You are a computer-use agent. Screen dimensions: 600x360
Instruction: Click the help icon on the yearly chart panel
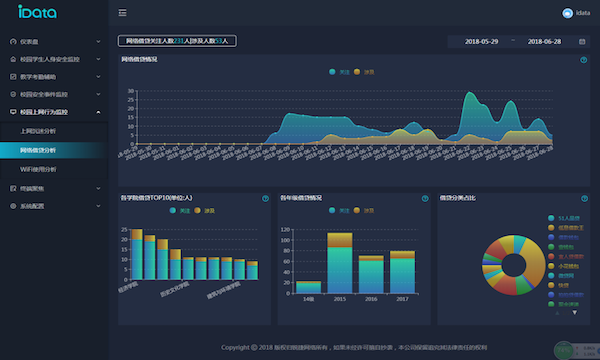pyautogui.click(x=425, y=198)
